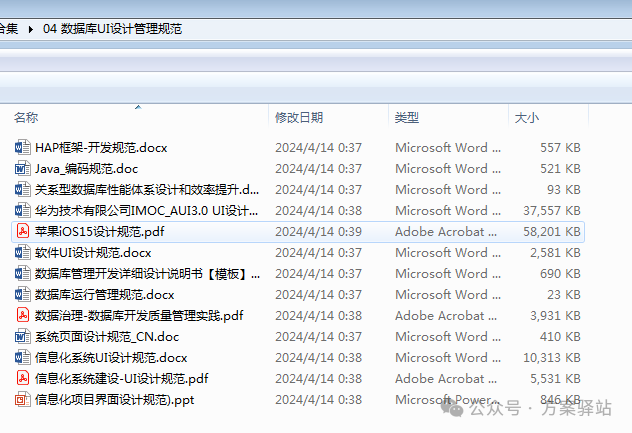The image size is (632, 433).
Task: Click the 690 KB size cell
Action: pyautogui.click(x=560, y=274)
